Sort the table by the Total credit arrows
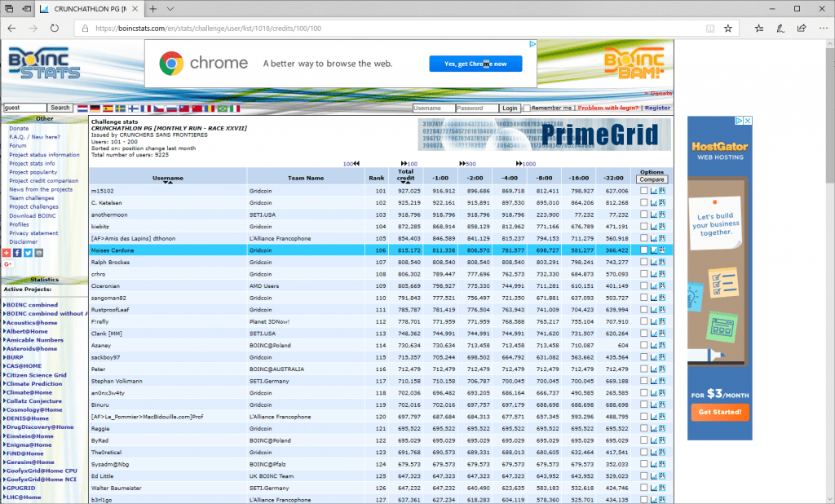Viewport: 835px width, 504px height. click(x=405, y=183)
